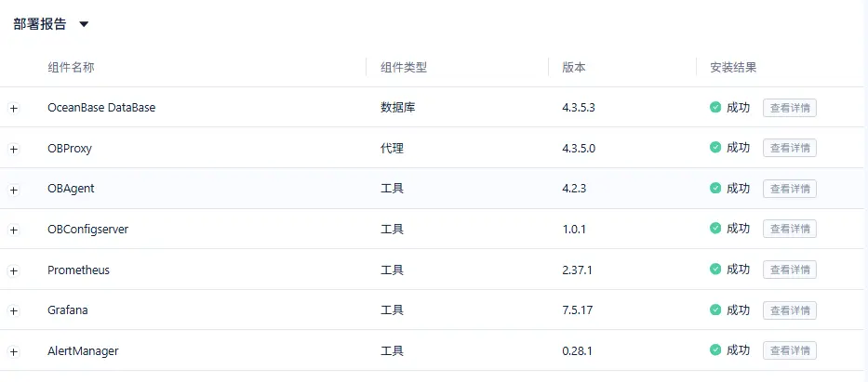The width and height of the screenshot is (868, 382).
Task: Collapse the 部署报告 section arrow
Action: [84, 25]
